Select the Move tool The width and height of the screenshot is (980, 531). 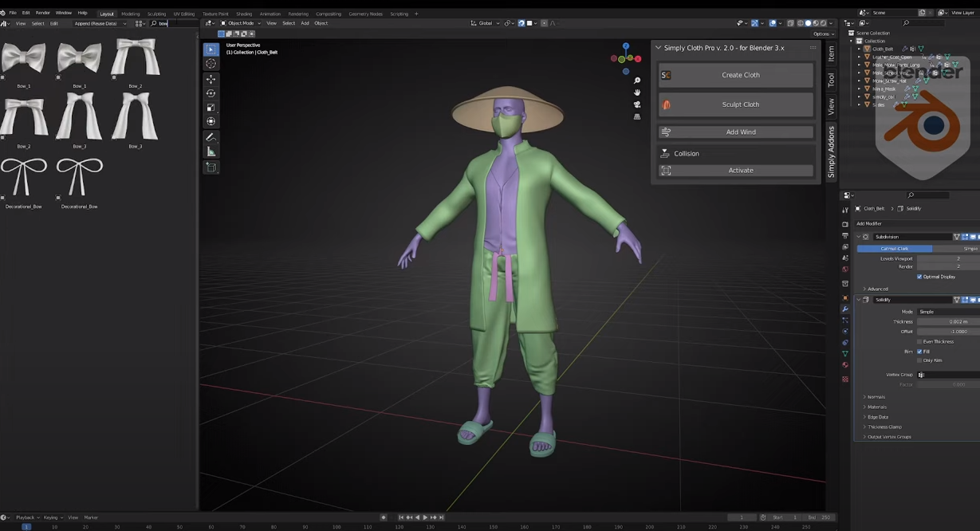pos(211,80)
